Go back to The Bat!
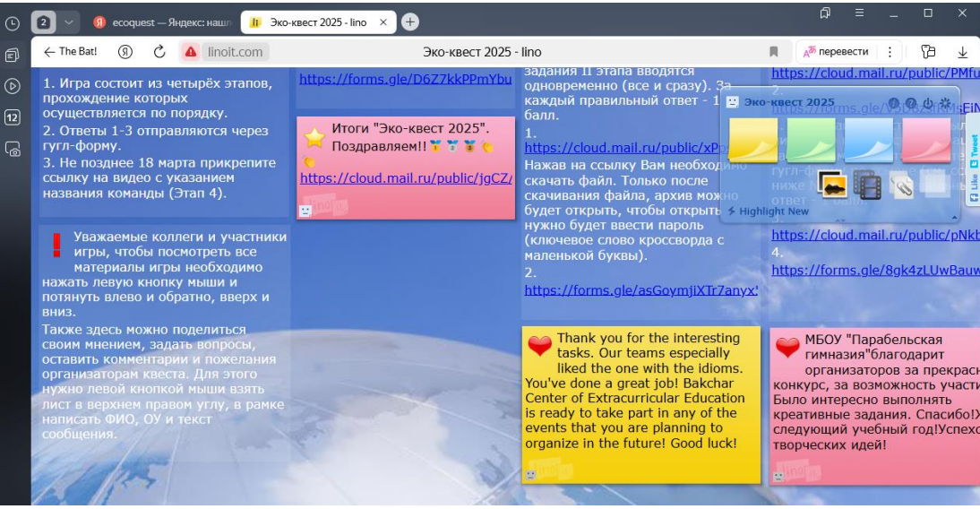Viewport: 980px width, 509px height. pos(70,52)
